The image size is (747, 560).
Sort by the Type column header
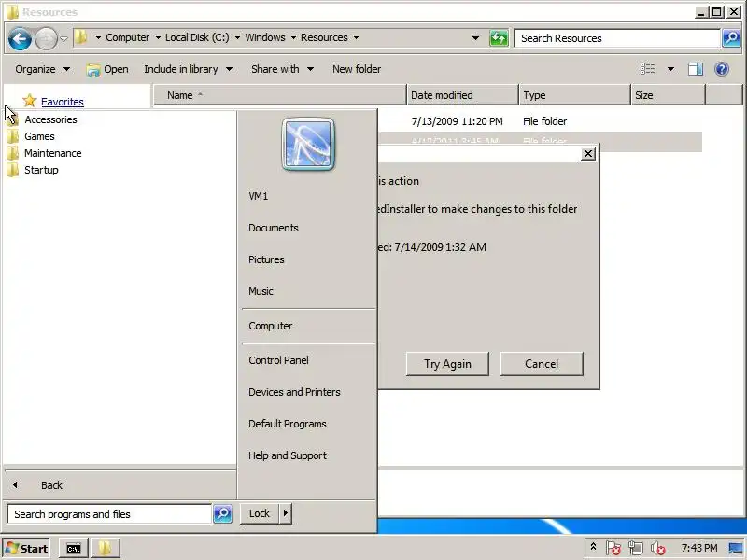[x=574, y=95]
